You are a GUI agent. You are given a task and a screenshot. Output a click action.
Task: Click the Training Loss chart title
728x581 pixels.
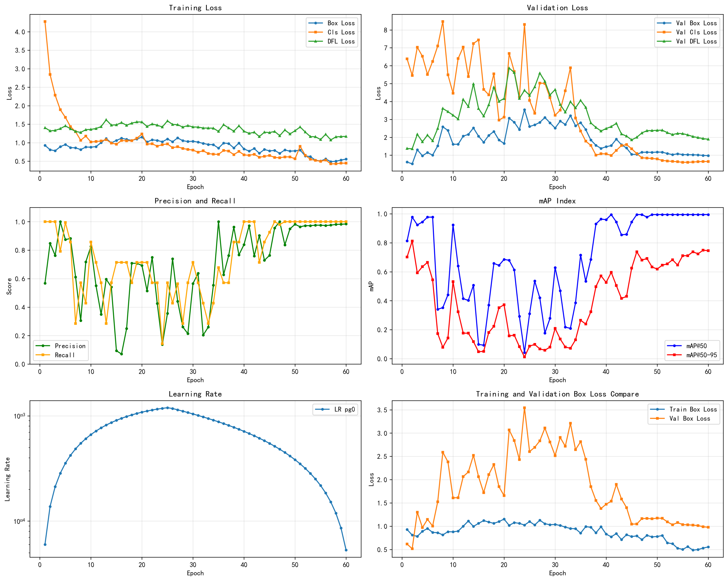pos(195,8)
